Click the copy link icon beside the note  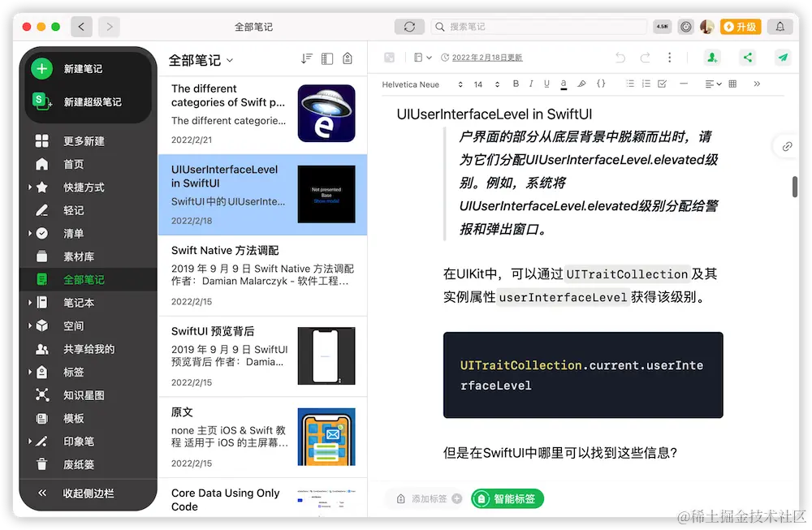(x=787, y=146)
